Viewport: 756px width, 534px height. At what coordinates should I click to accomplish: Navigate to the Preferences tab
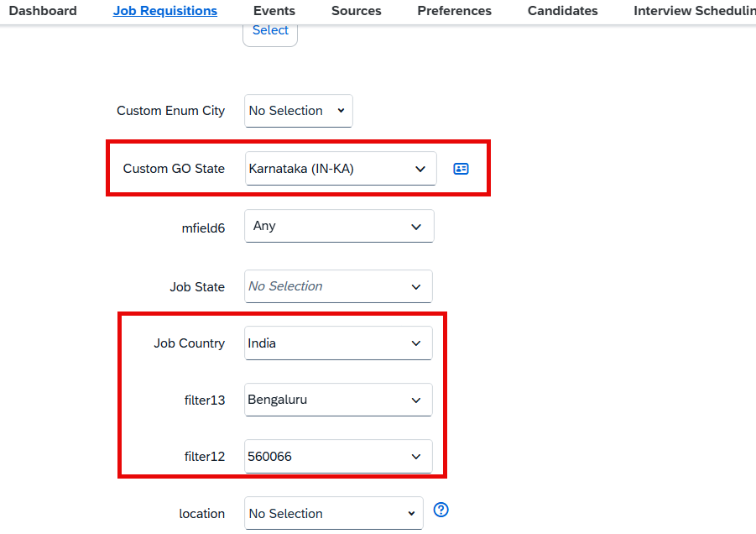pyautogui.click(x=454, y=11)
